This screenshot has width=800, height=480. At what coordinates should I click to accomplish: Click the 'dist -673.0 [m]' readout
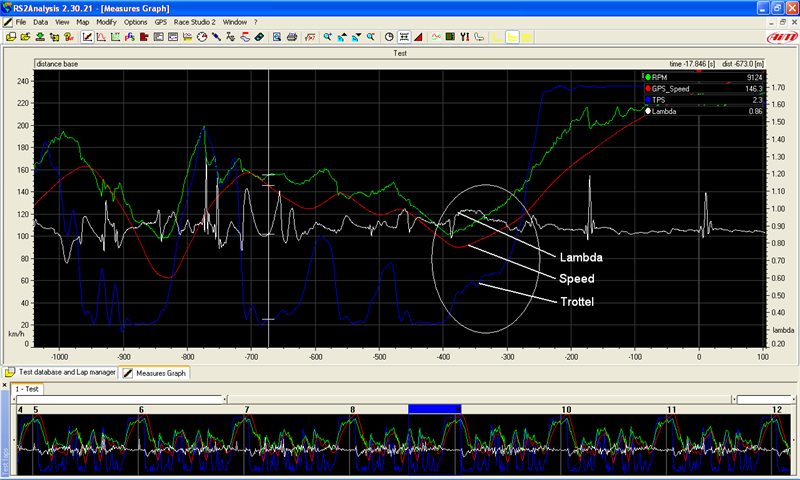click(743, 64)
